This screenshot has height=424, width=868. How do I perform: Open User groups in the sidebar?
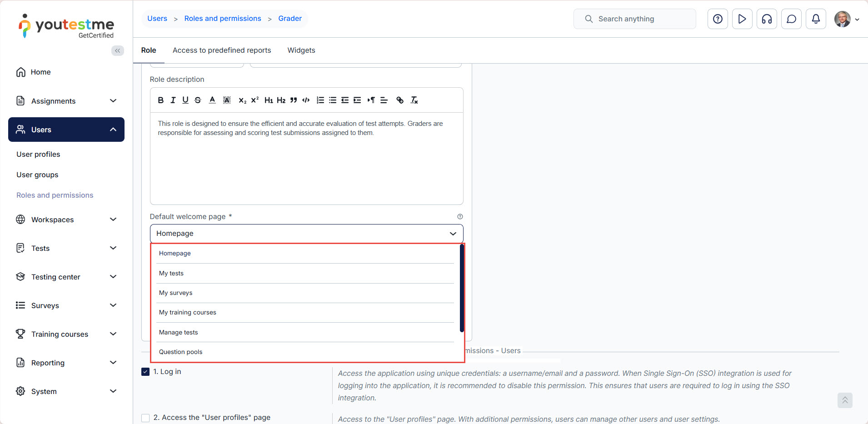tap(37, 175)
